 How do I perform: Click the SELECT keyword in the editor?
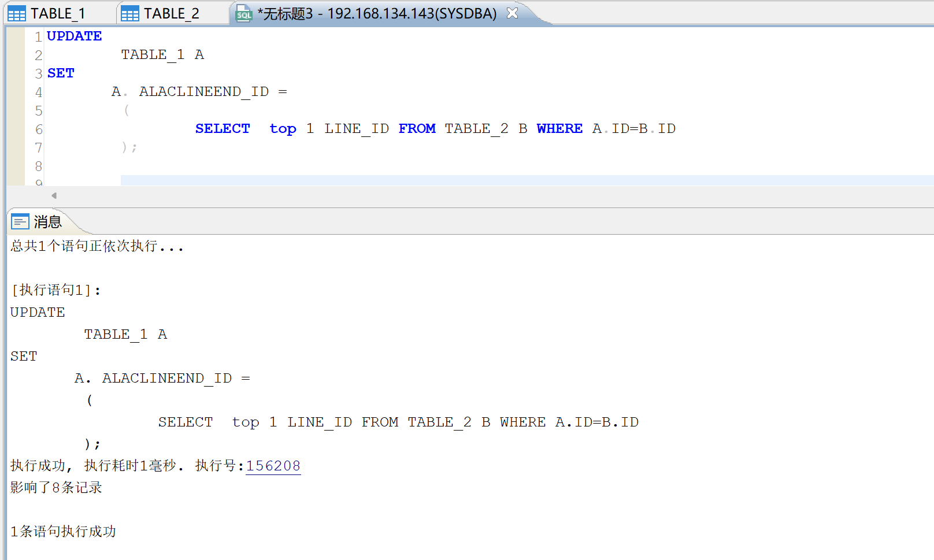point(223,128)
